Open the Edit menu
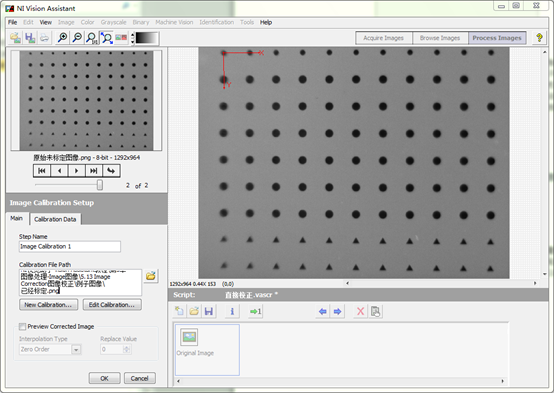 [x=28, y=22]
